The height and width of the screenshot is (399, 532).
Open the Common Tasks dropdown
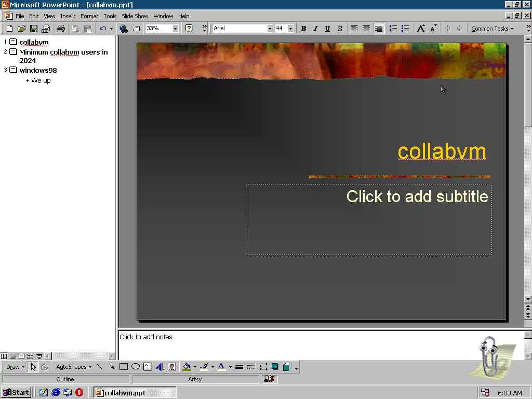pos(492,29)
